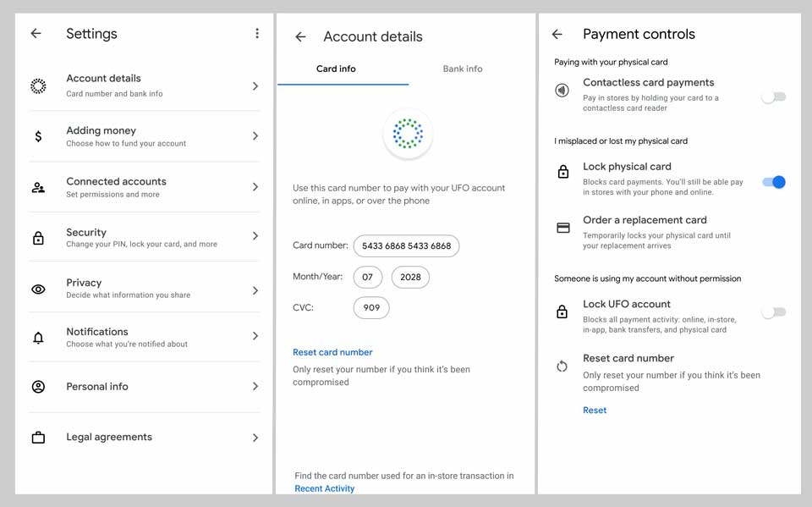Click the Notifications bell icon

point(38,338)
